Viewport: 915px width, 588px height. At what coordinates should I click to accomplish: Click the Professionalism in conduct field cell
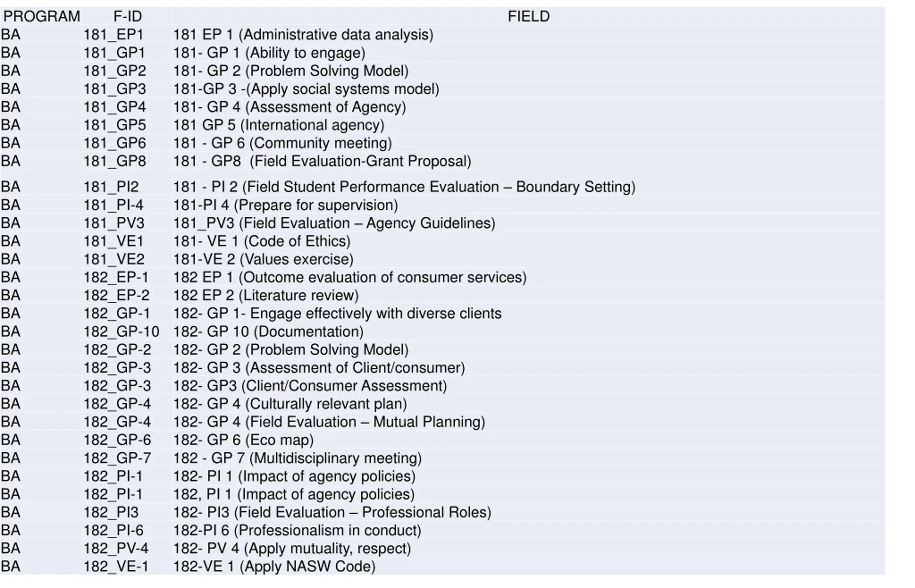pyautogui.click(x=297, y=530)
